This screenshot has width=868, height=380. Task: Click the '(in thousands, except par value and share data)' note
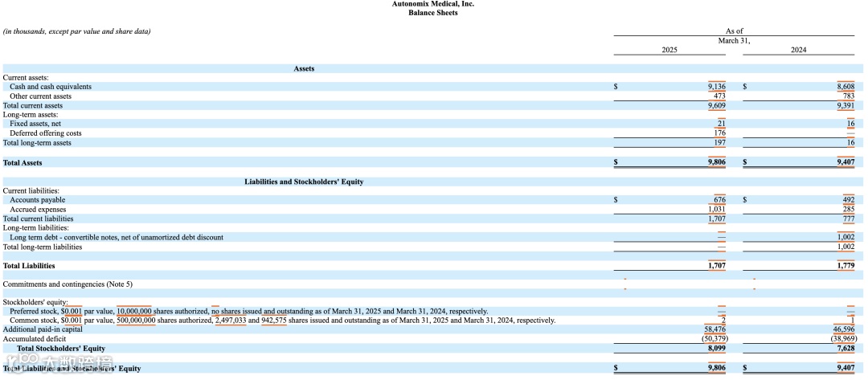(x=76, y=31)
